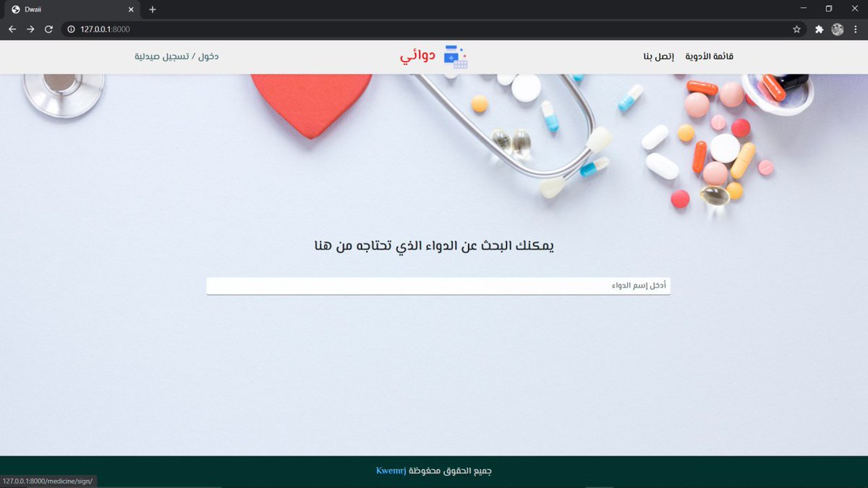Close the Dwaii browser tab
The image size is (868, 488).
[131, 9]
